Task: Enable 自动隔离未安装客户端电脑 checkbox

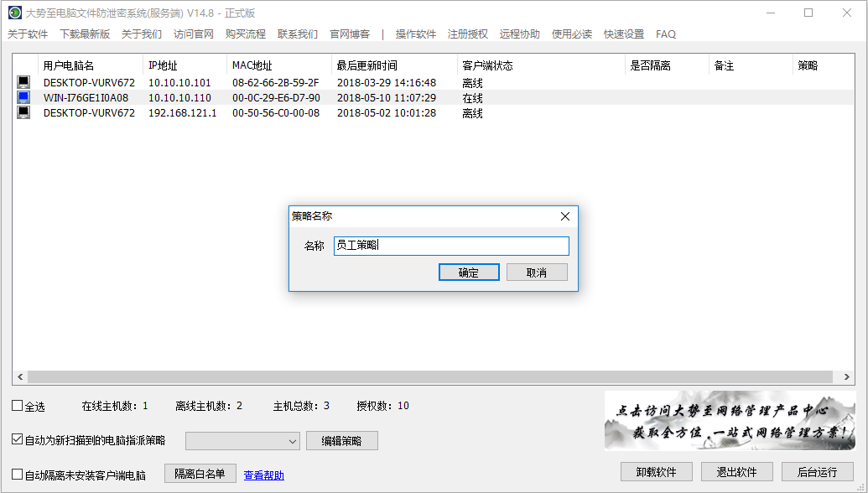Action: tap(18, 475)
